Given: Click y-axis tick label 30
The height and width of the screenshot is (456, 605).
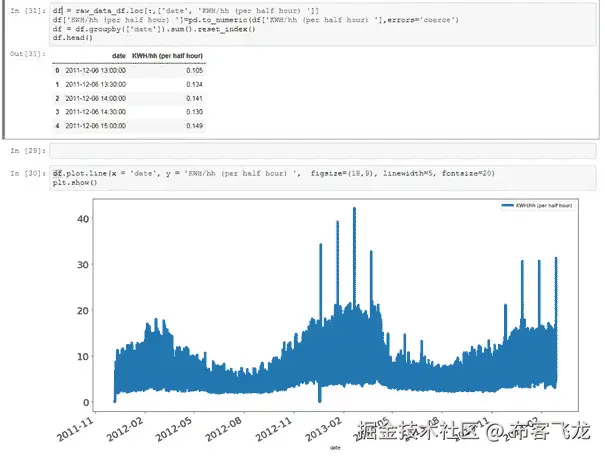Looking at the screenshot, I should click(83, 265).
